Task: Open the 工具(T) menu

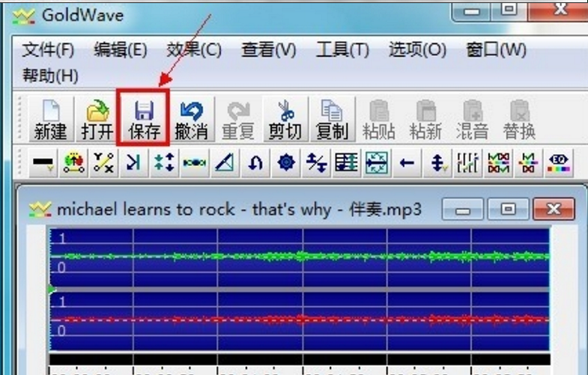Action: (x=342, y=50)
